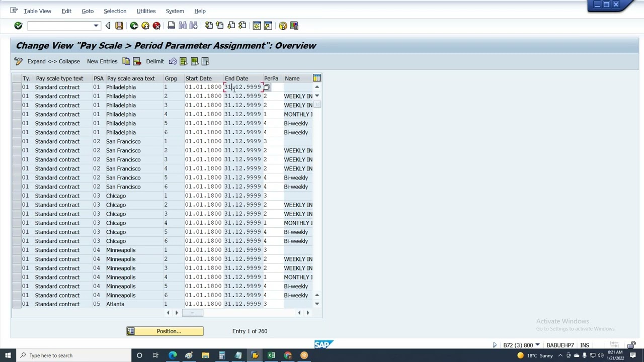Click the Generate Shortcut icon
Image resolution: width=644 pixels, height=362 pixels.
[268, 26]
